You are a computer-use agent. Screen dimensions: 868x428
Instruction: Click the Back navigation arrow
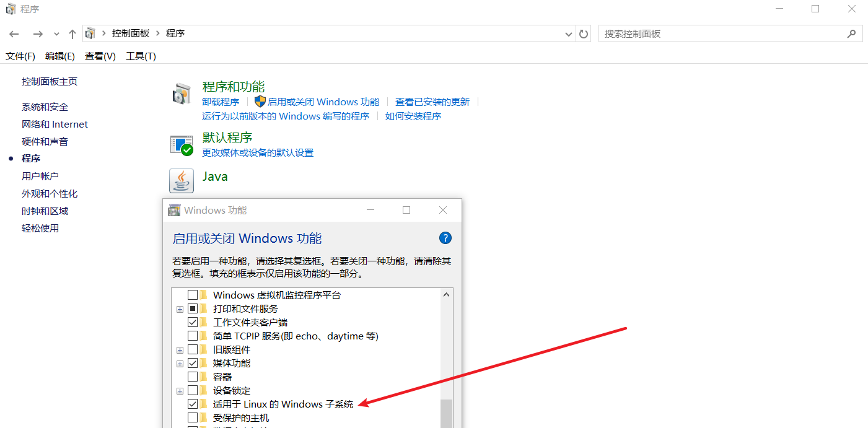point(14,34)
